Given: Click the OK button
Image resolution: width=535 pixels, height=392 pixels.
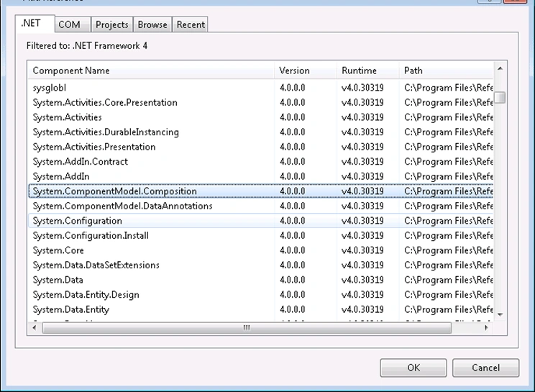Looking at the screenshot, I should (413, 368).
